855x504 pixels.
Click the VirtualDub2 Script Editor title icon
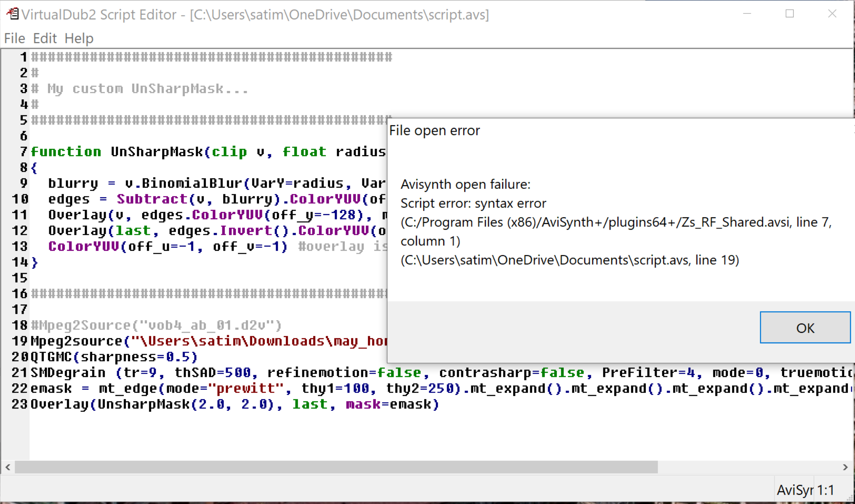[13, 14]
